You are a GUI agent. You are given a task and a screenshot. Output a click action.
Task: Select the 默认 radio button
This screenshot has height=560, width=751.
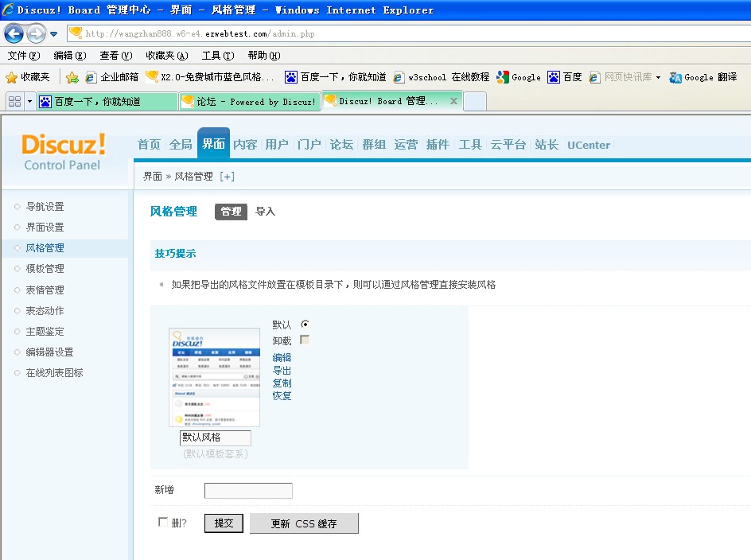click(x=305, y=325)
